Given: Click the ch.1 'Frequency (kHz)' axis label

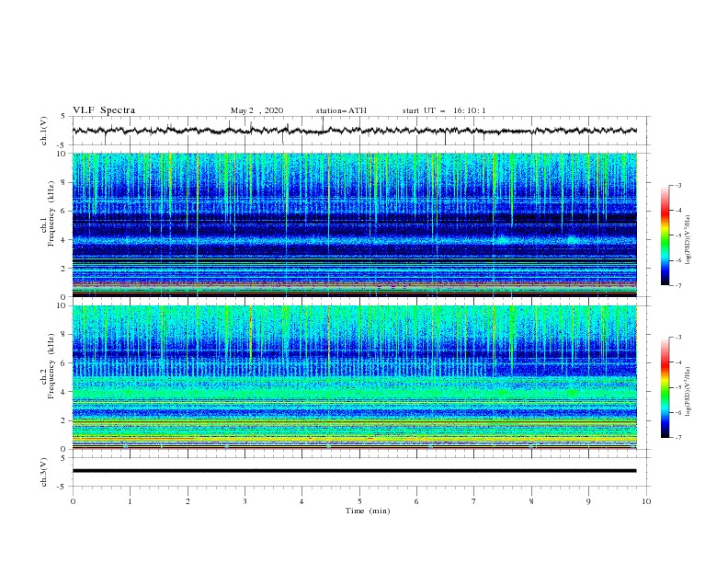Looking at the screenshot, I should 51,214.
